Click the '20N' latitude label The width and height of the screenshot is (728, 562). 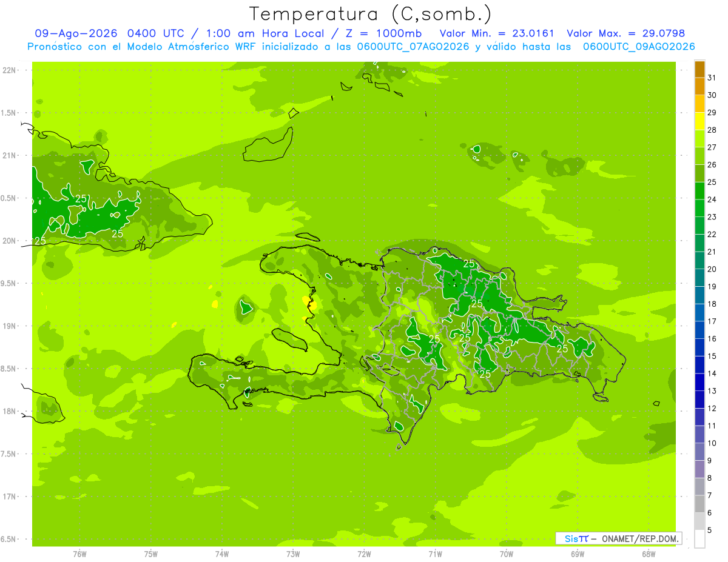pos(9,241)
